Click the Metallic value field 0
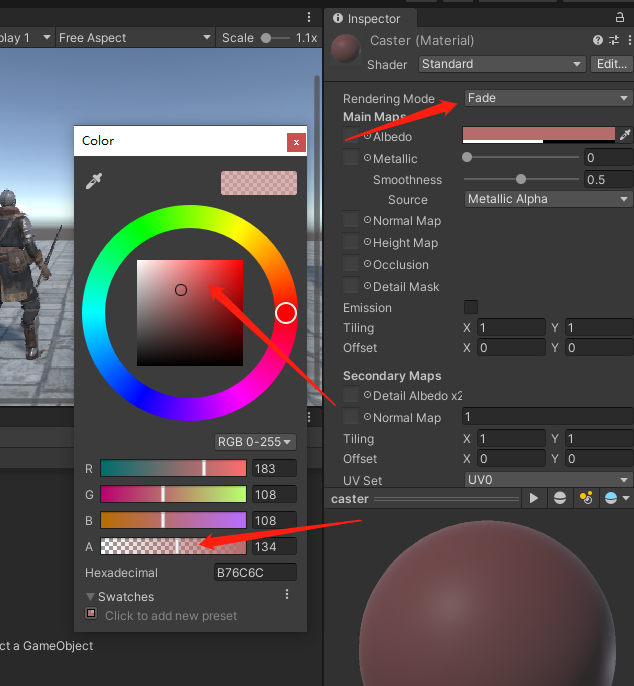This screenshot has width=634, height=686. tap(609, 157)
